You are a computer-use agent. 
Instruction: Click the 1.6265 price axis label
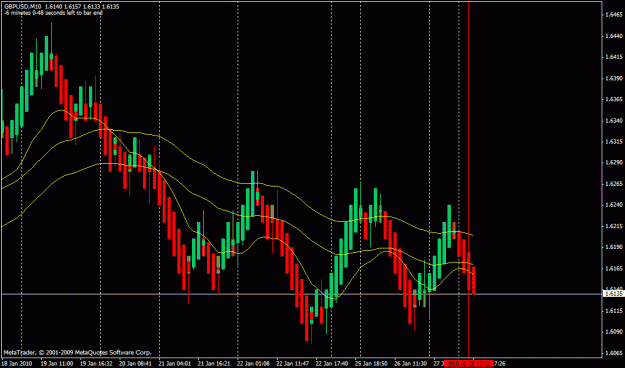pyautogui.click(x=614, y=184)
